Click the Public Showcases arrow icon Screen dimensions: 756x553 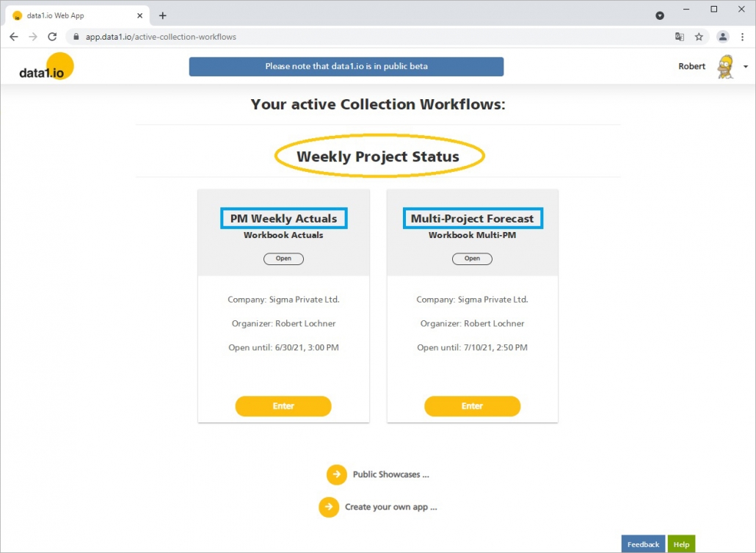(x=336, y=474)
